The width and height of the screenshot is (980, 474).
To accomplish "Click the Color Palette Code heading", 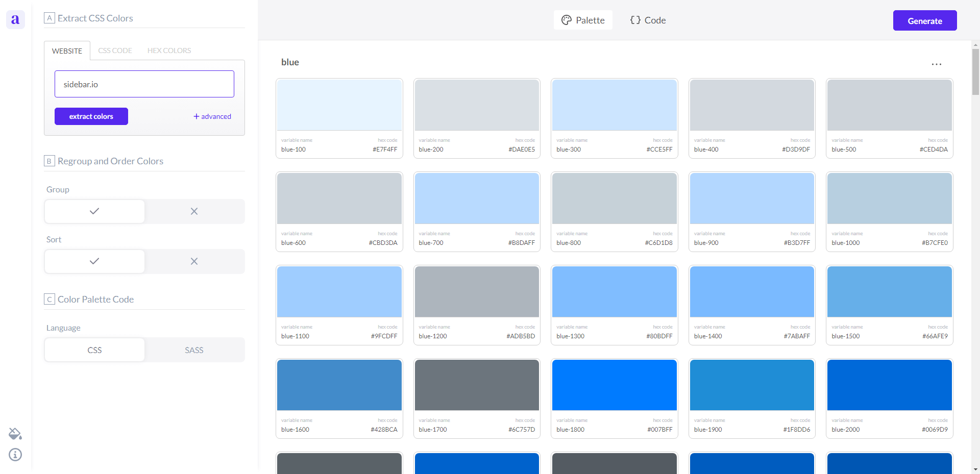I will point(95,300).
